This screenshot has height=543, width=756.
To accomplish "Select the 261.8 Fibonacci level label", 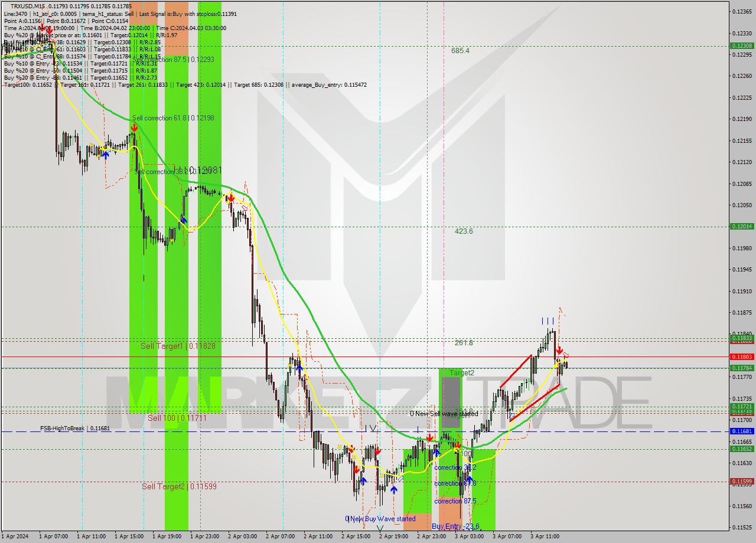I will [464, 342].
